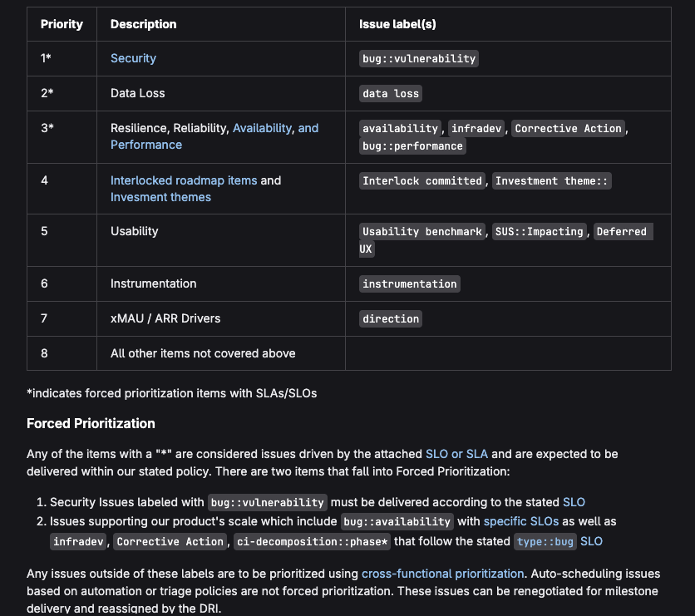Open the Security link in priority table
This screenshot has height=616, width=695.
point(133,58)
